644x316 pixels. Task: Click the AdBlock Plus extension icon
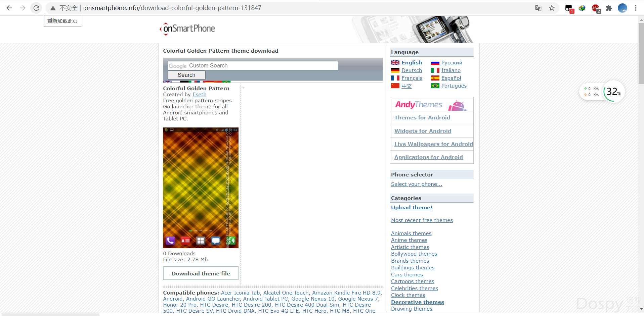[596, 8]
